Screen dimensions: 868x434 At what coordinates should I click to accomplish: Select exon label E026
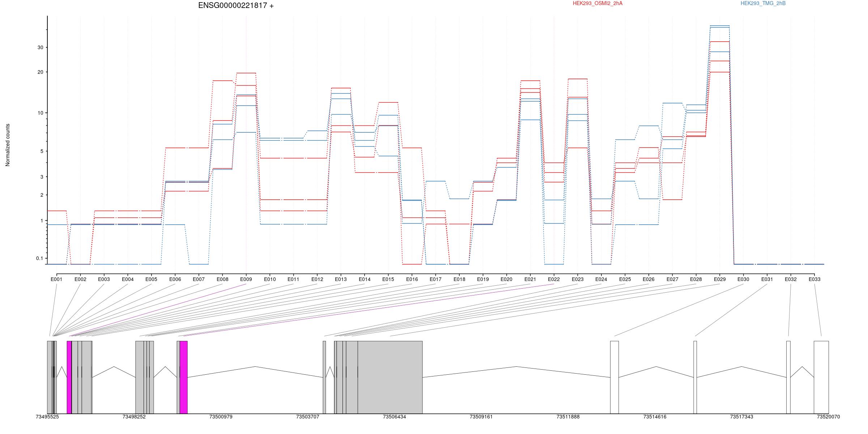coord(648,279)
